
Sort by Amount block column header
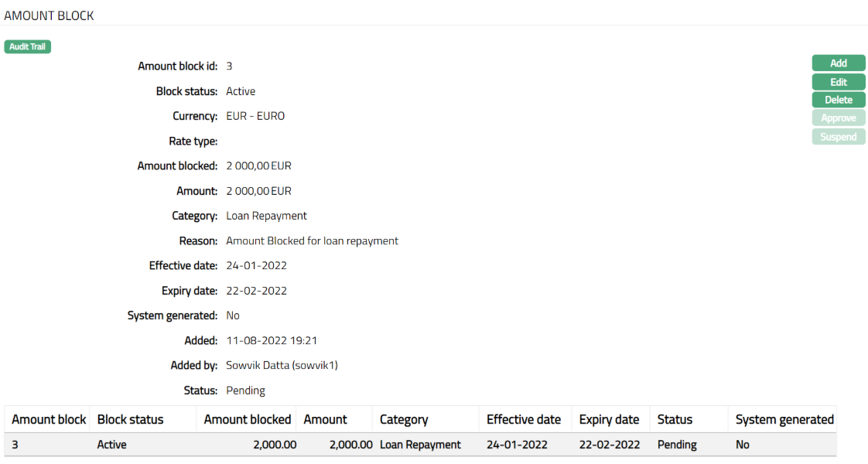[x=49, y=419]
